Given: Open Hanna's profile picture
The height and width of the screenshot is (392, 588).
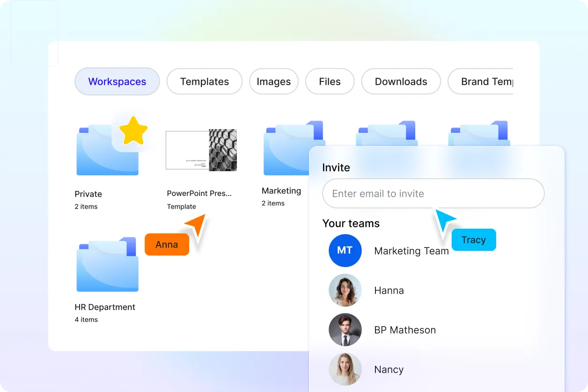Looking at the screenshot, I should 345,290.
